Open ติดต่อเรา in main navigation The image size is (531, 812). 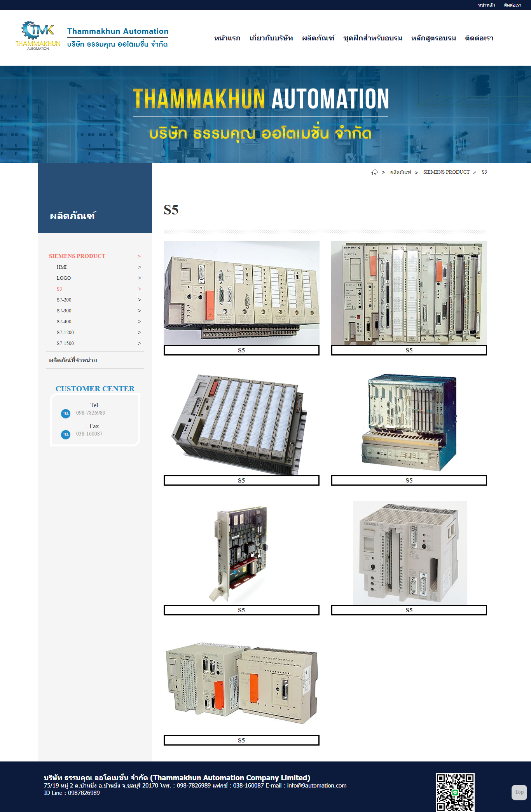[479, 38]
